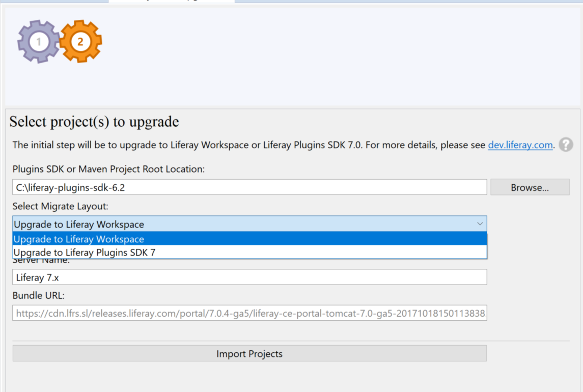The width and height of the screenshot is (583, 392).
Task: Click the step 1 gear icon
Action: coord(38,41)
